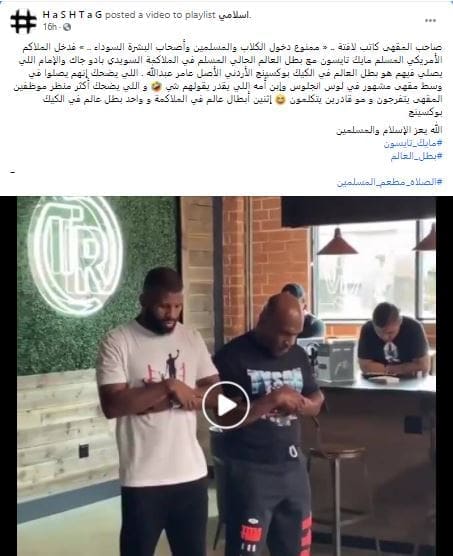Open the HaSHTaG page name link

72,15
